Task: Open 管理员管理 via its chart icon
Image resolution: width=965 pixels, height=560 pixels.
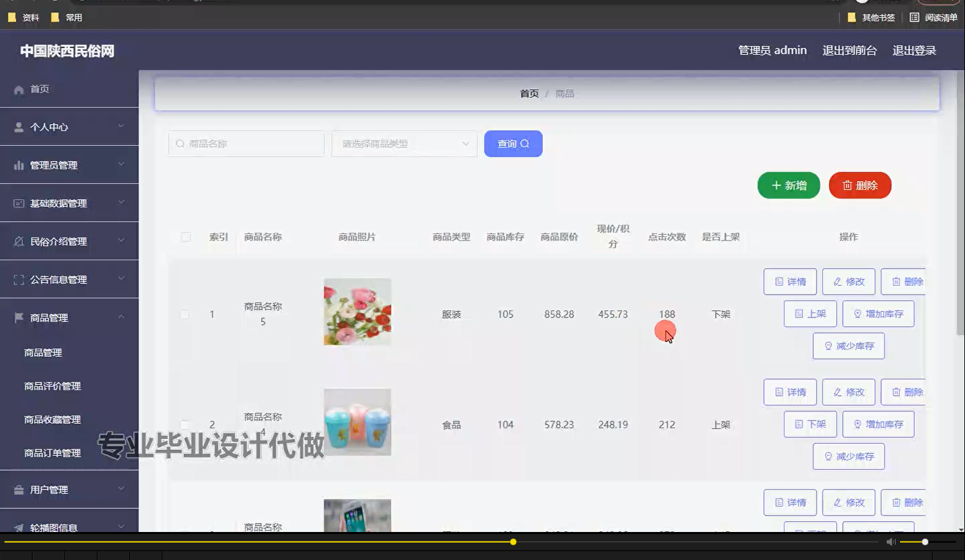Action: 18,165
